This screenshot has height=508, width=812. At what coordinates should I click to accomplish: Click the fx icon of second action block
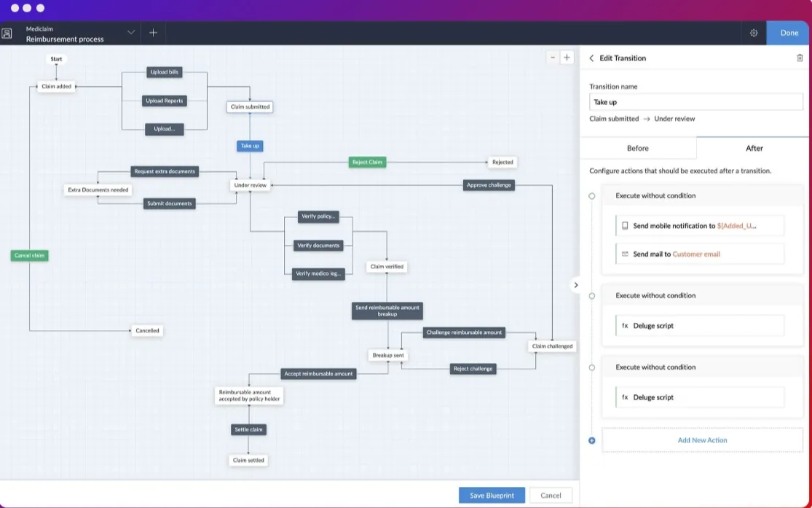click(x=625, y=326)
